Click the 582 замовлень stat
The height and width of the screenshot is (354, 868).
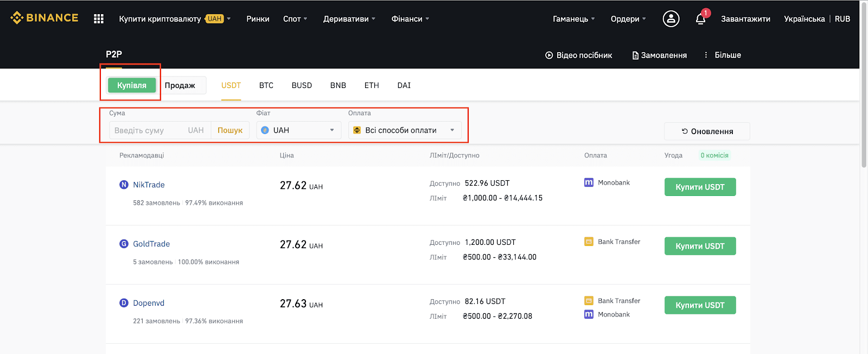156,203
